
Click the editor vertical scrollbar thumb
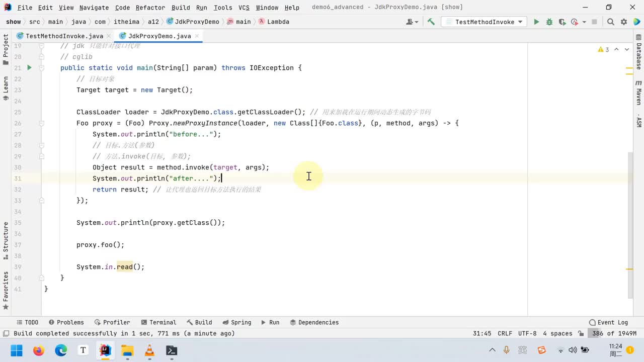click(x=631, y=225)
